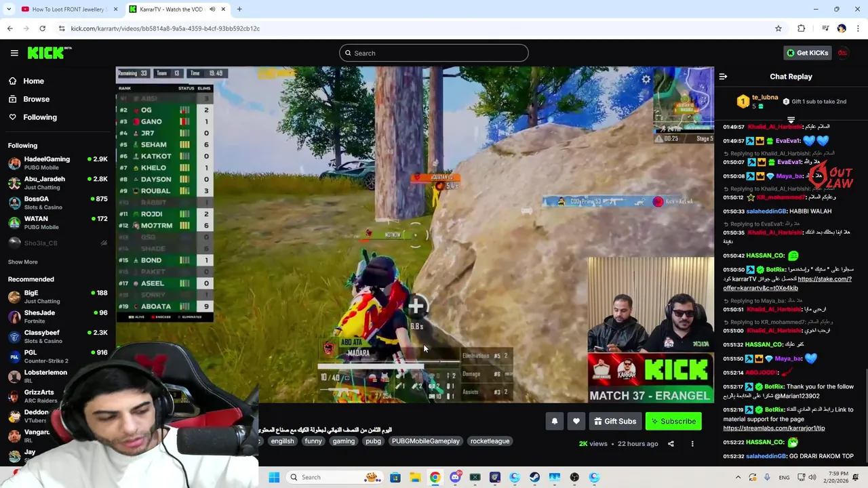
Task: Click the PUBGMobileGameplay tag
Action: coord(425,441)
